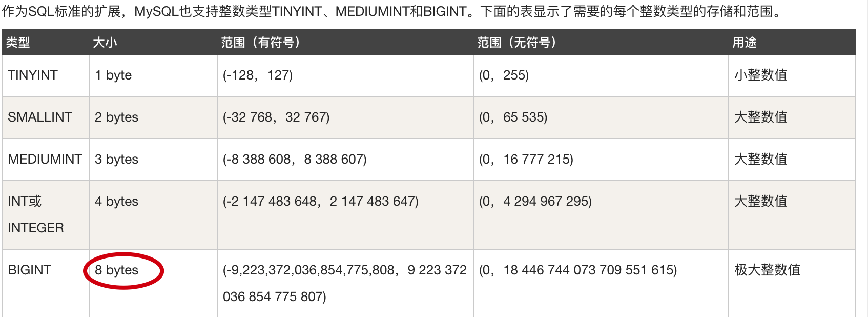Select the SMALLINT type cell
The height and width of the screenshot is (317, 868).
[40, 117]
